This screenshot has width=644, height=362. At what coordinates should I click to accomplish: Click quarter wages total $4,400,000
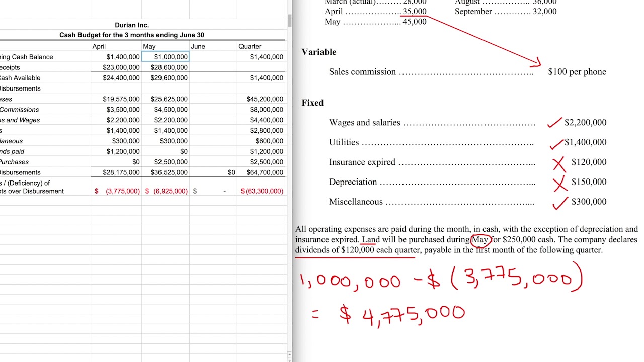point(261,120)
